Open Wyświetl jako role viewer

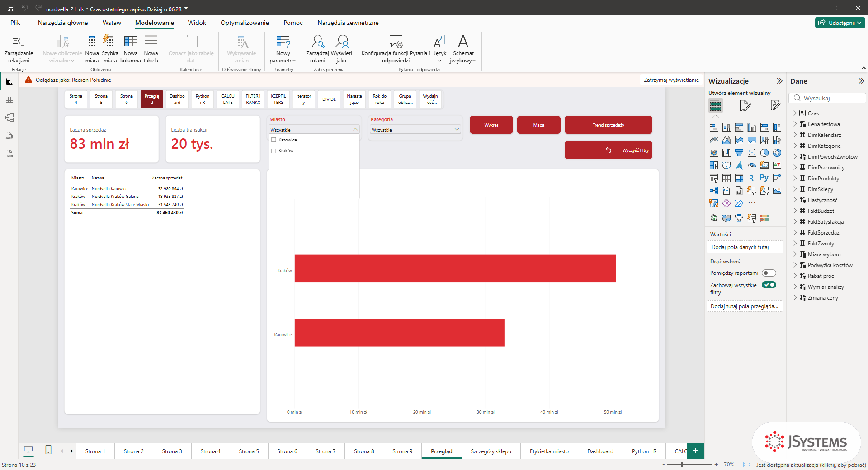[x=341, y=49]
